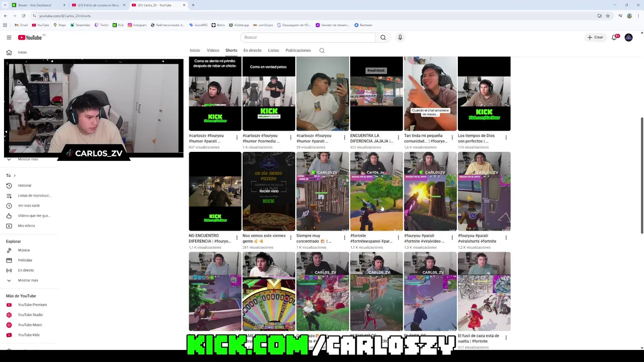Screen dimensions: 644x362
Task: Switch to the En directo channel tab
Action: (253, 50)
